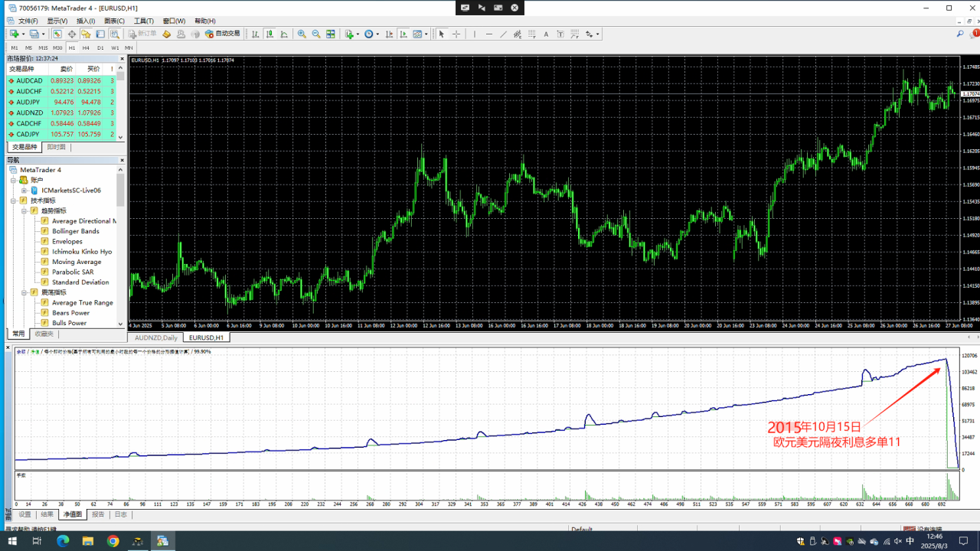Switch chart to candlestick display
Viewport: 980px width, 551px height.
click(x=269, y=34)
